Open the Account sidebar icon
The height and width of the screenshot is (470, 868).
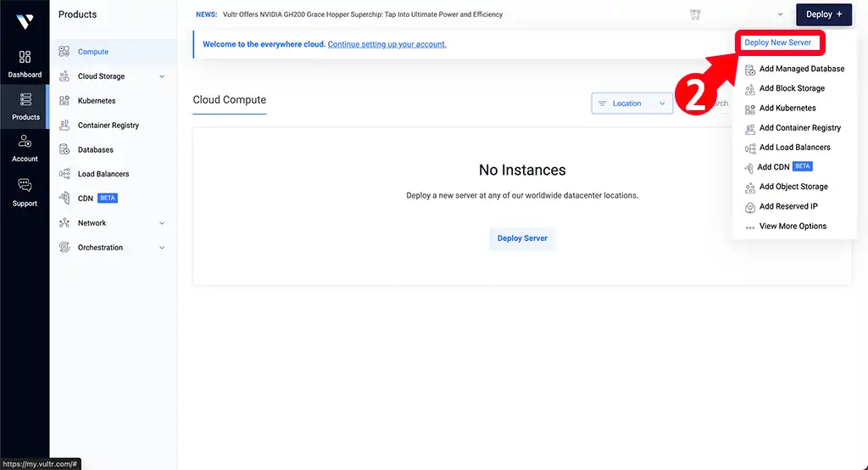pyautogui.click(x=25, y=142)
